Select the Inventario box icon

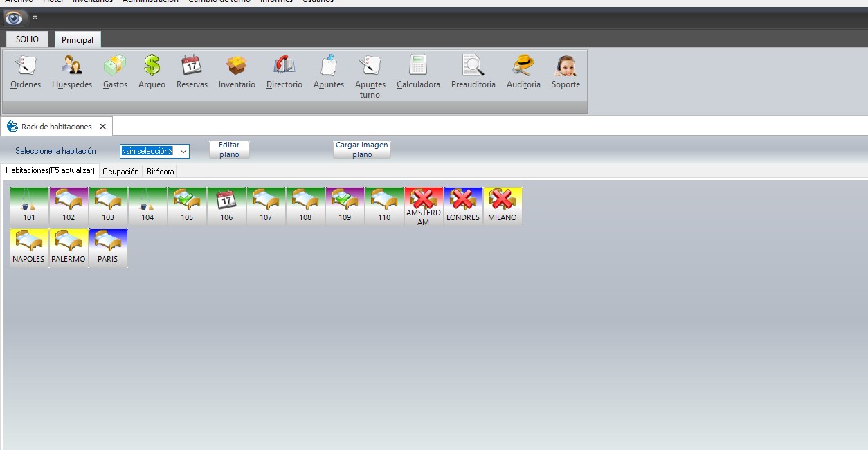point(237,66)
